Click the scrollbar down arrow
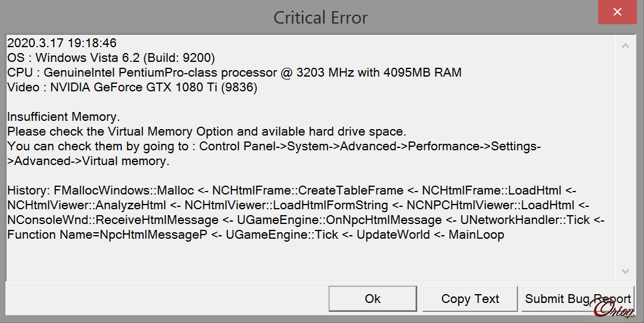 (625, 271)
